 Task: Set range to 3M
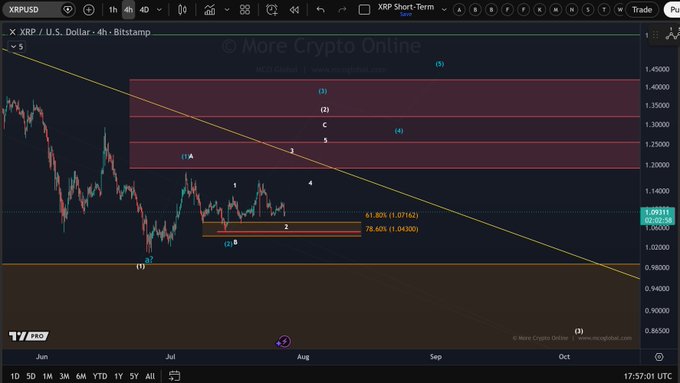point(64,376)
